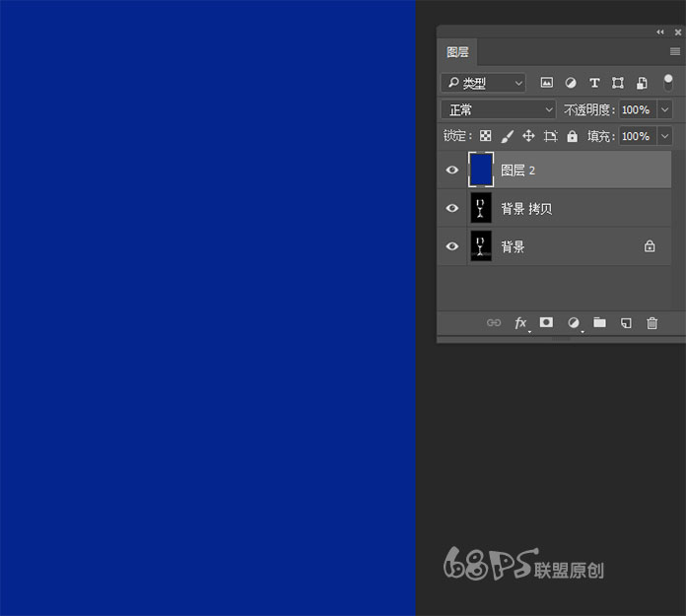Screen dimensions: 686x616
Task: Click the type layer filter icon
Action: (x=594, y=84)
